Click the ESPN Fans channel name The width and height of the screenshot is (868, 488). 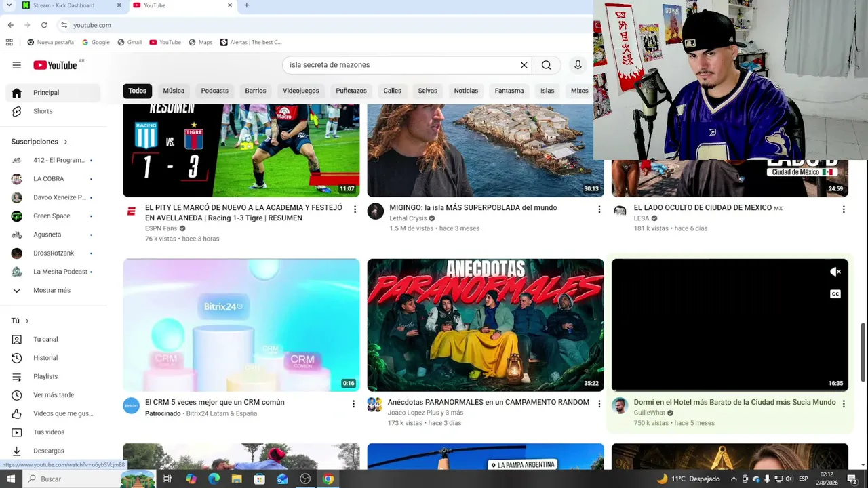(x=161, y=228)
